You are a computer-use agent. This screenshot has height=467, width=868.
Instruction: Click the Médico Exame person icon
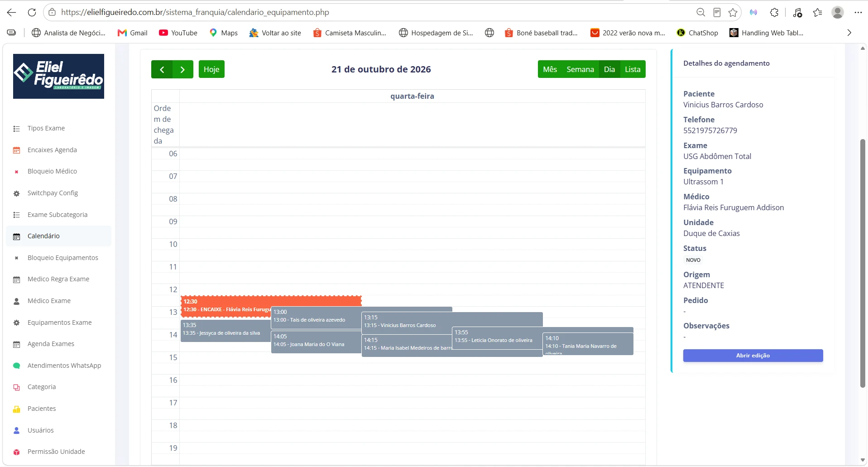[x=17, y=301]
